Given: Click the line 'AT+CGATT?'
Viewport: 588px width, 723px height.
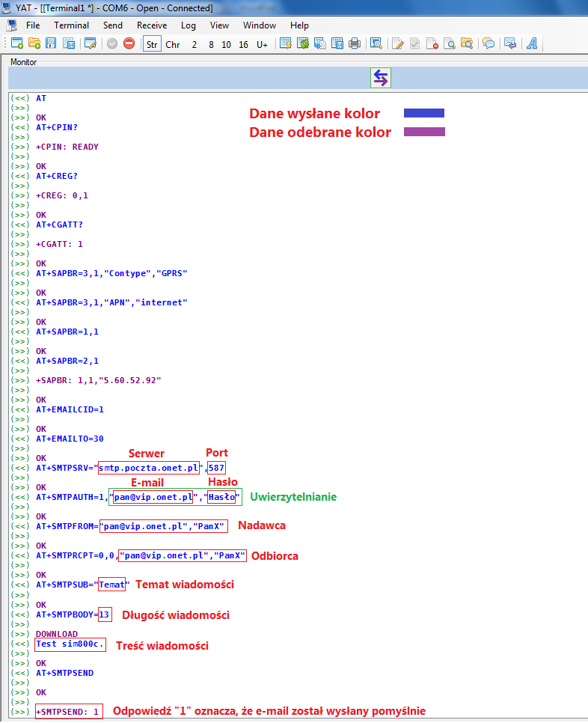Looking at the screenshot, I should tap(59, 225).
